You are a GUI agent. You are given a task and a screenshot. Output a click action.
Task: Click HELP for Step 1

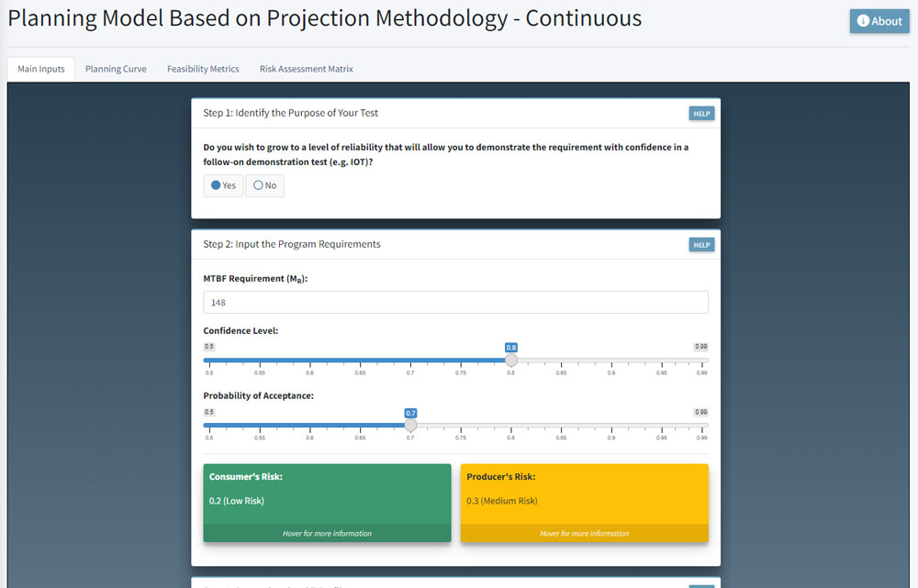coord(701,114)
